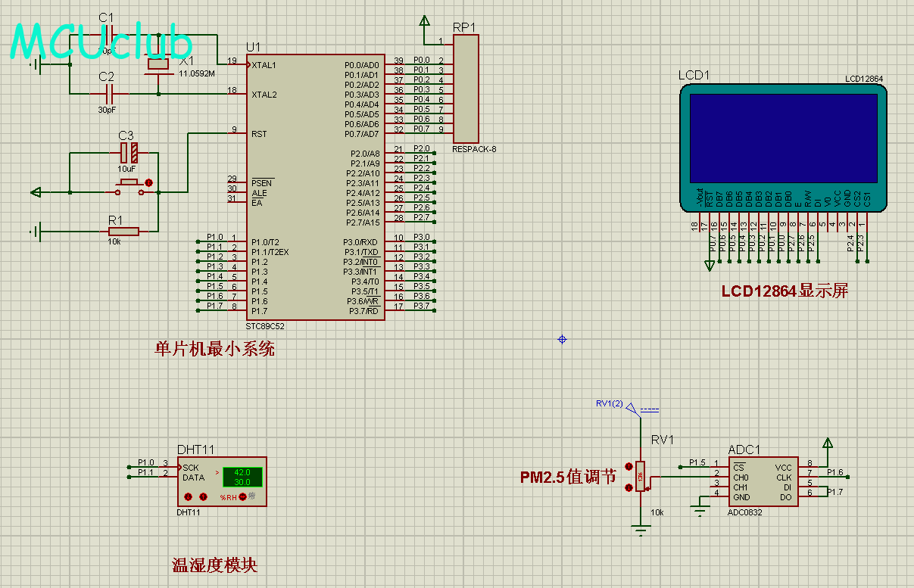The width and height of the screenshot is (914, 588).
Task: Select the ADC0832 chip ADC1
Action: tap(763, 482)
